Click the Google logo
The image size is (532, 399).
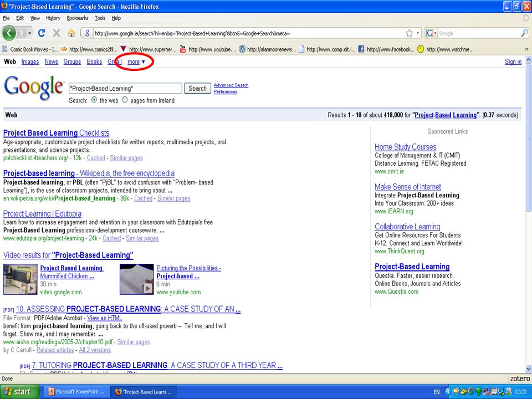click(x=34, y=87)
